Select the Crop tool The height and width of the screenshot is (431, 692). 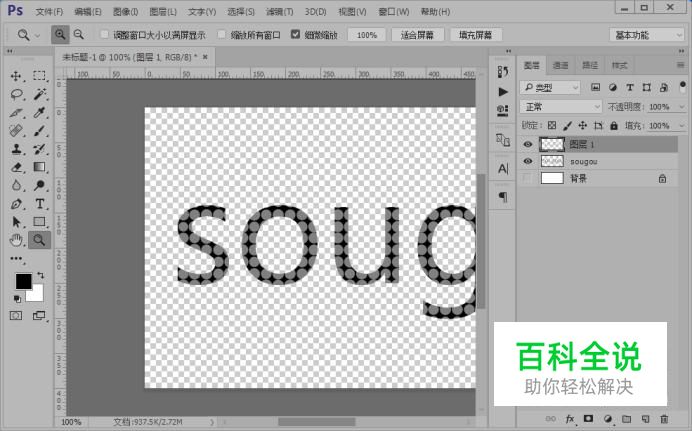[16, 112]
